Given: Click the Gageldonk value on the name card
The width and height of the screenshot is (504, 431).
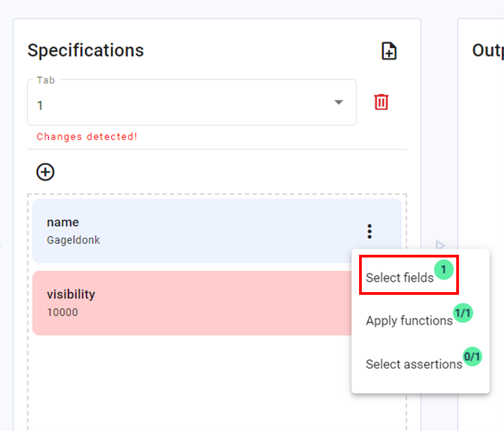Looking at the screenshot, I should click(73, 240).
